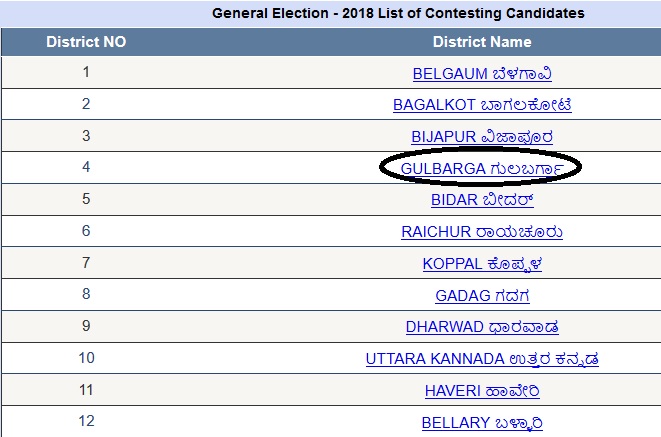Click the BELLARY district link

point(482,423)
